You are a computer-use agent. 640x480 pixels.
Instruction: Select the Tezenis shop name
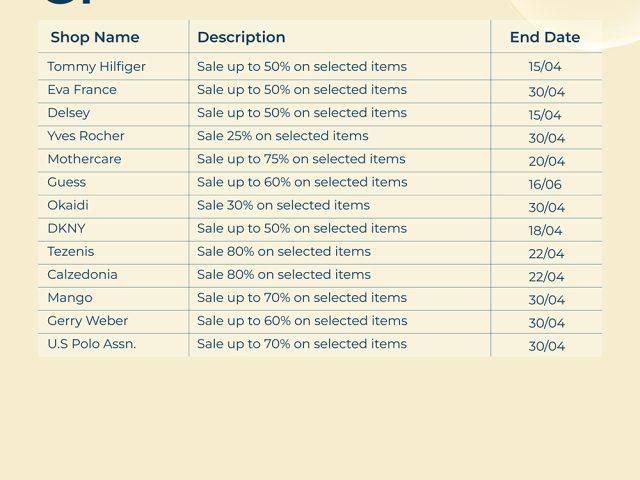pyautogui.click(x=70, y=251)
